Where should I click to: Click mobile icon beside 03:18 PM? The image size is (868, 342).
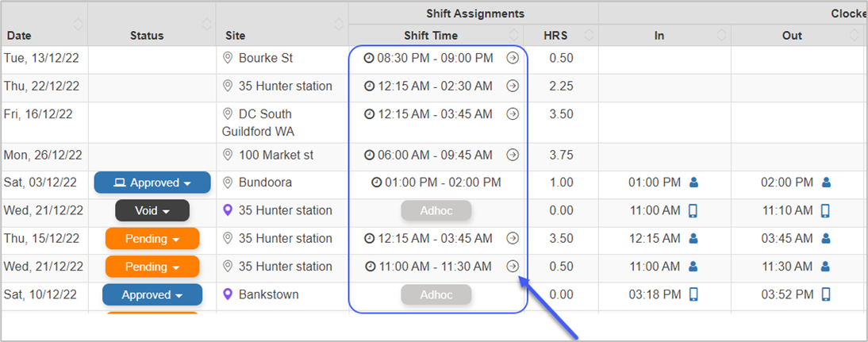(x=693, y=294)
